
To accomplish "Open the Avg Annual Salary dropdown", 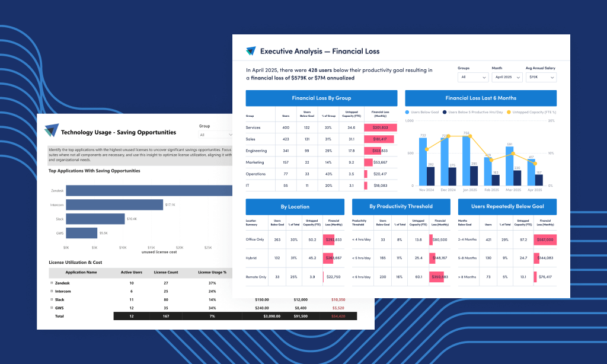I will [x=541, y=77].
